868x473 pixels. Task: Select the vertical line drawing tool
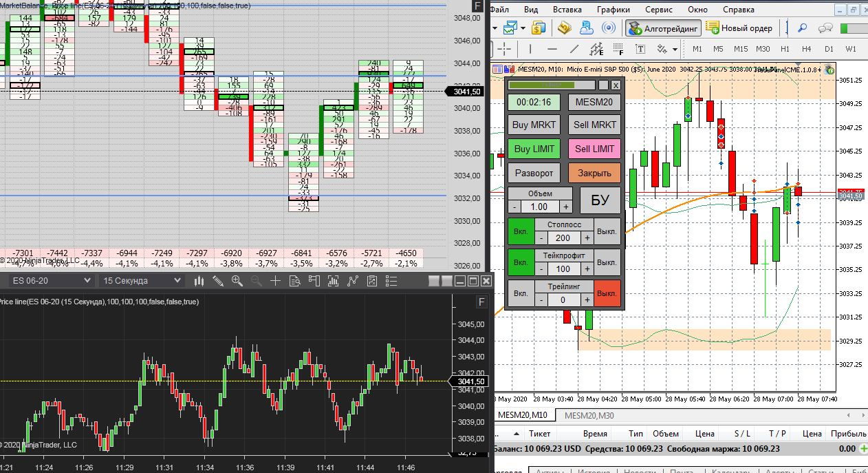tap(530, 49)
